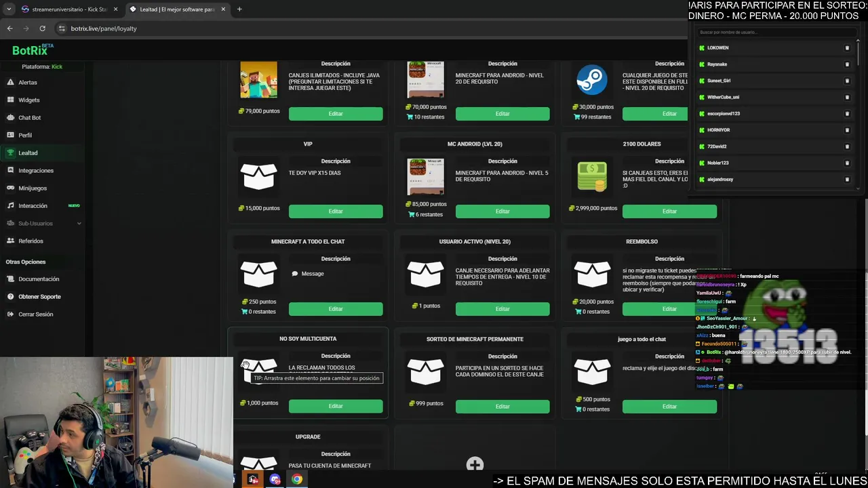This screenshot has width=868, height=488.
Task: Click the Steam logo reward thumbnail
Action: point(592,80)
